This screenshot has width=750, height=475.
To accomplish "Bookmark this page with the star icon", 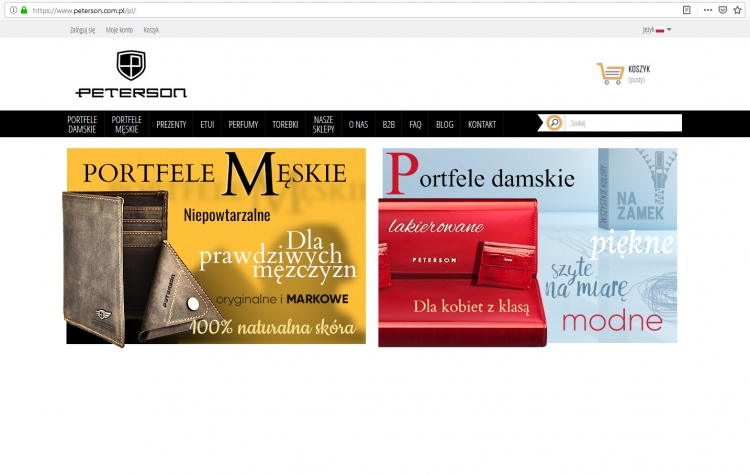I will [x=737, y=10].
